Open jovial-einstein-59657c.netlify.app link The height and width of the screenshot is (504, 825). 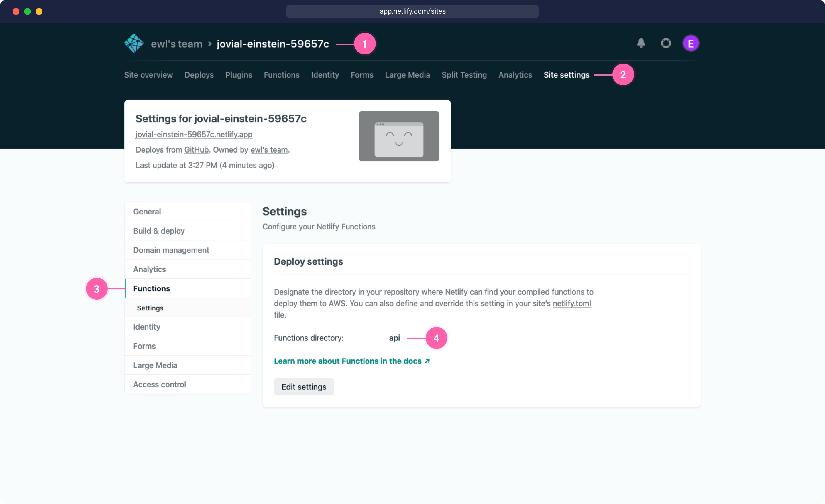(194, 135)
